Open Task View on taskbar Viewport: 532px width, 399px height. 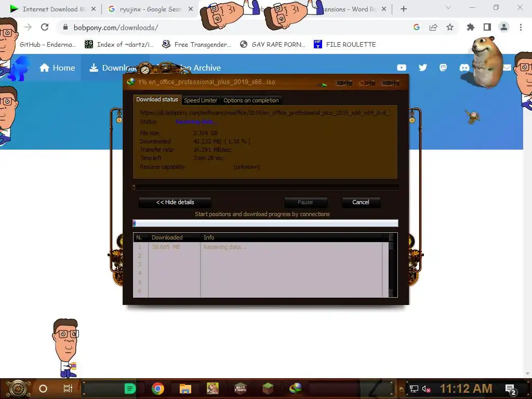(x=68, y=389)
